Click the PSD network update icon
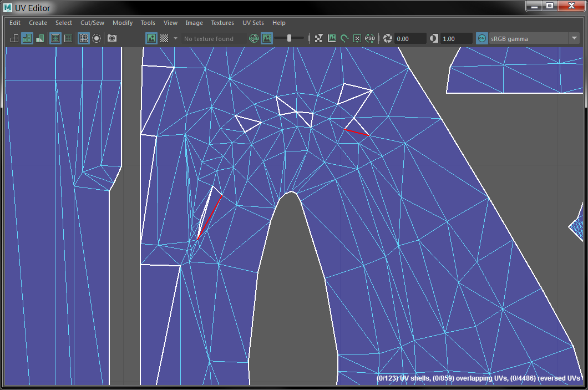Image resolution: width=588 pixels, height=390 pixels. tap(370, 38)
